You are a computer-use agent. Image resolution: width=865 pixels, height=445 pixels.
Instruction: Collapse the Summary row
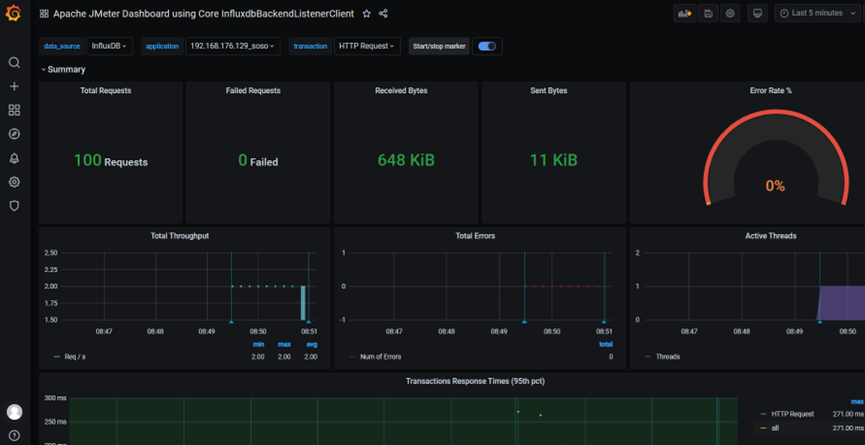pyautogui.click(x=63, y=69)
